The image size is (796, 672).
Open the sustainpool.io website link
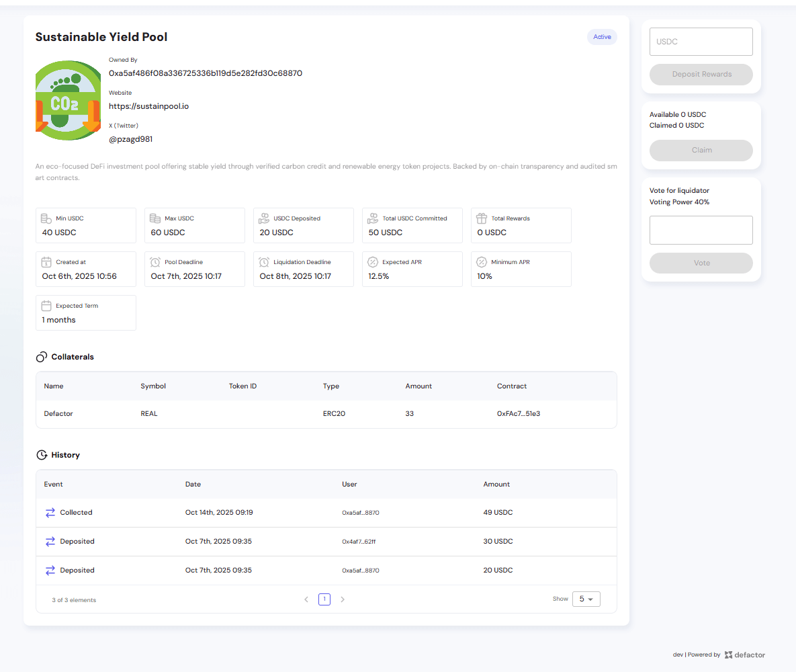tap(148, 106)
